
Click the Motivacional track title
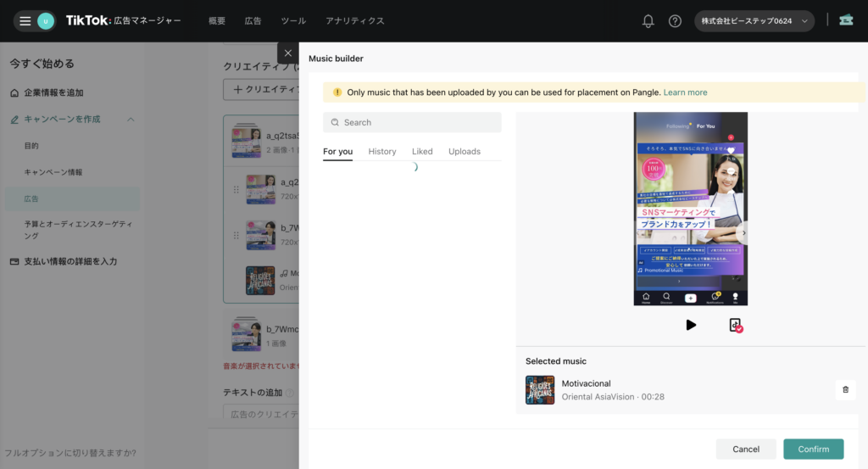pyautogui.click(x=587, y=383)
